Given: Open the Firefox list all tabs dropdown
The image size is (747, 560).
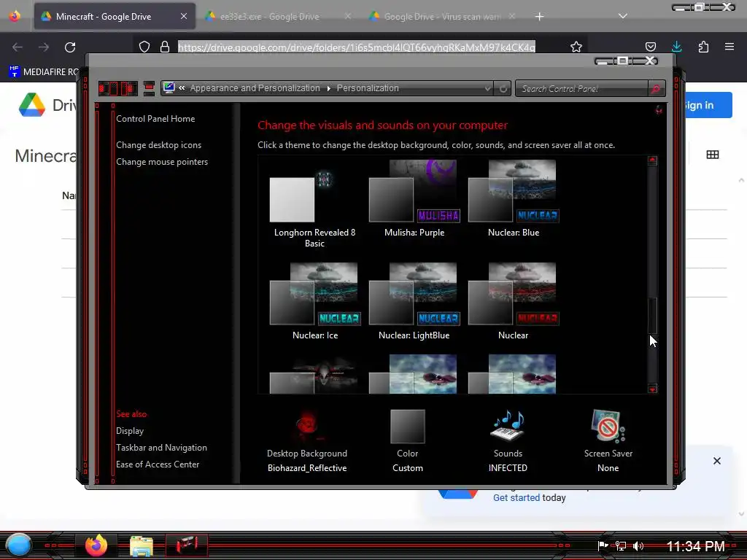Looking at the screenshot, I should coord(623,16).
